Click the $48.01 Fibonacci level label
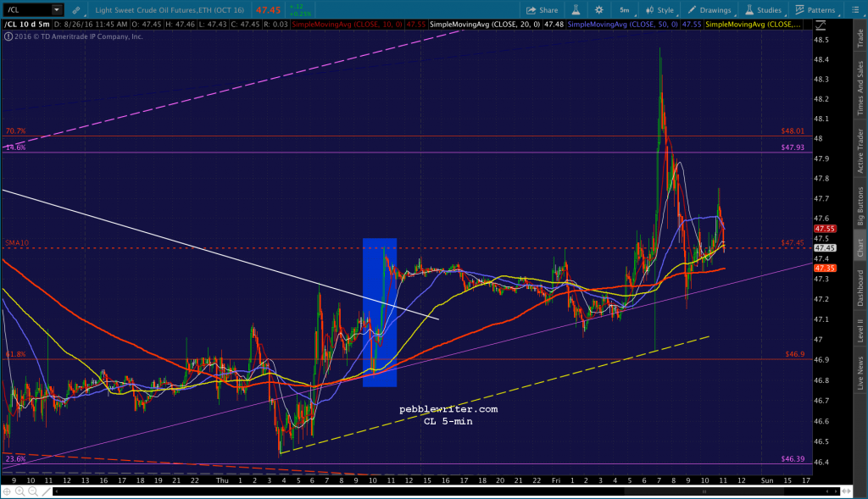Viewport: 868px width, 499px height. coord(793,131)
